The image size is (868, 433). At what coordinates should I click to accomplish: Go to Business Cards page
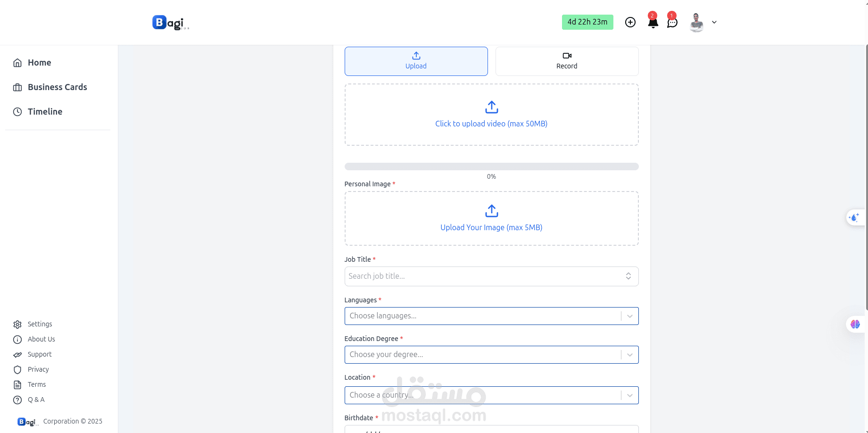coord(57,87)
